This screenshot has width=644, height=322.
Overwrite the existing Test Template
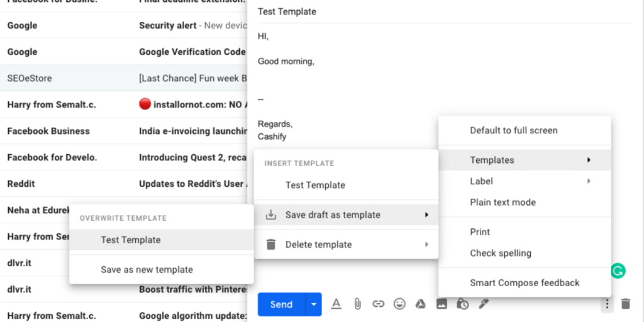[x=162, y=240]
